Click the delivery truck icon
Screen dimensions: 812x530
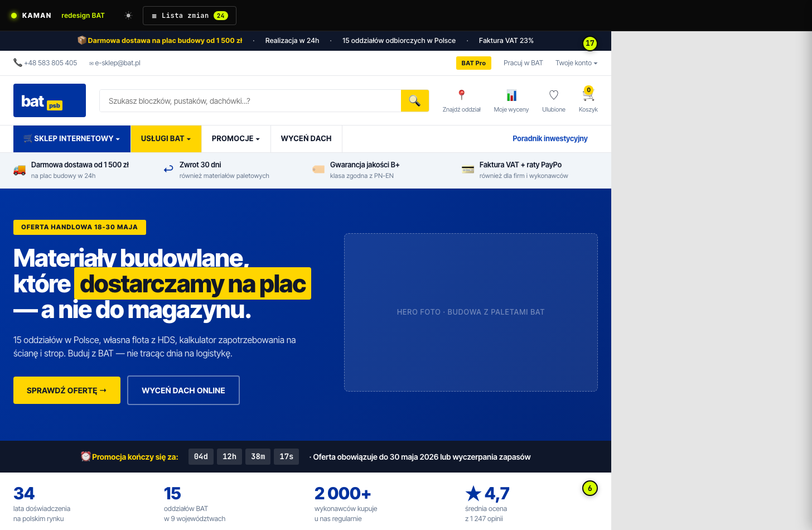pos(20,170)
